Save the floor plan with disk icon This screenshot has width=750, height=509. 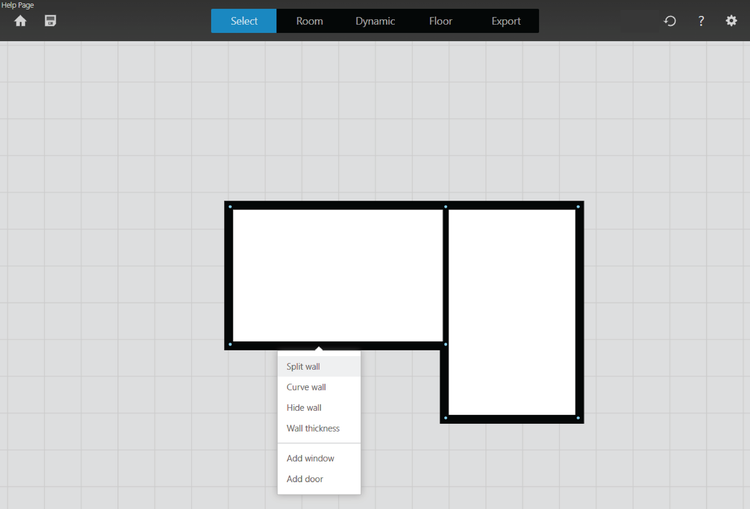click(50, 21)
